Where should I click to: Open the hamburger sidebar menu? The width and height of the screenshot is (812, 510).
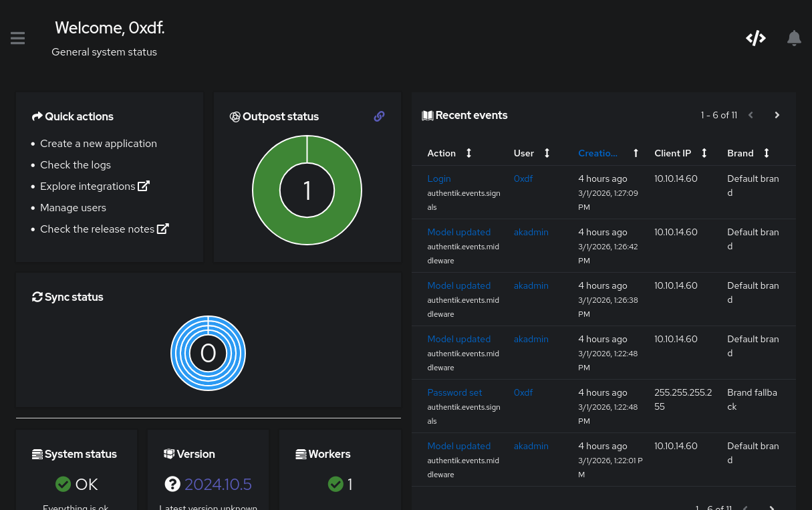tap(18, 38)
